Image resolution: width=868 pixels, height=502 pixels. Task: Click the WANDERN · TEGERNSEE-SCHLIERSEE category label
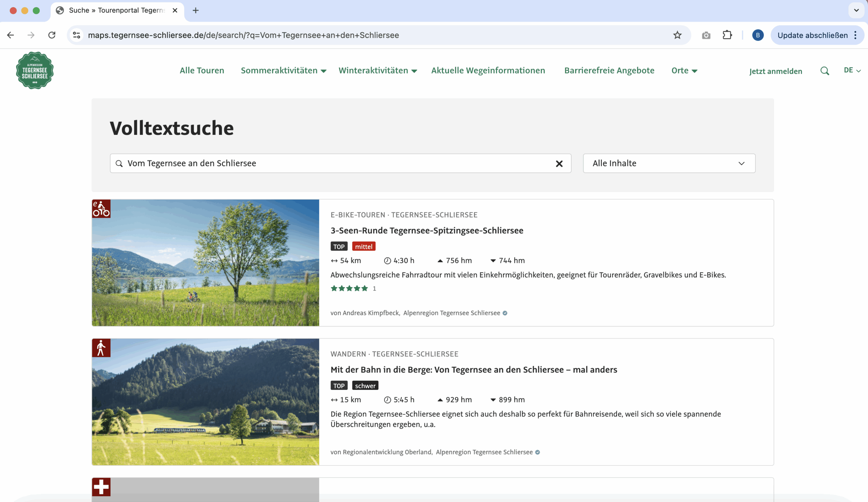[394, 354]
